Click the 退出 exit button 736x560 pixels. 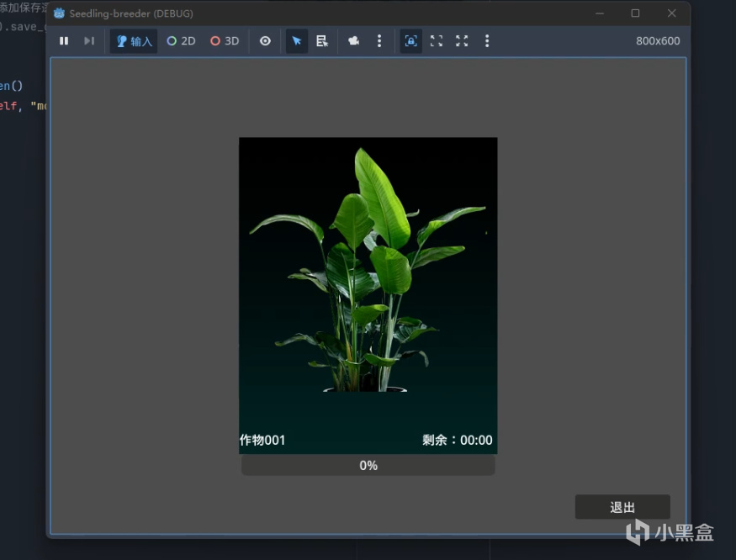pos(622,507)
